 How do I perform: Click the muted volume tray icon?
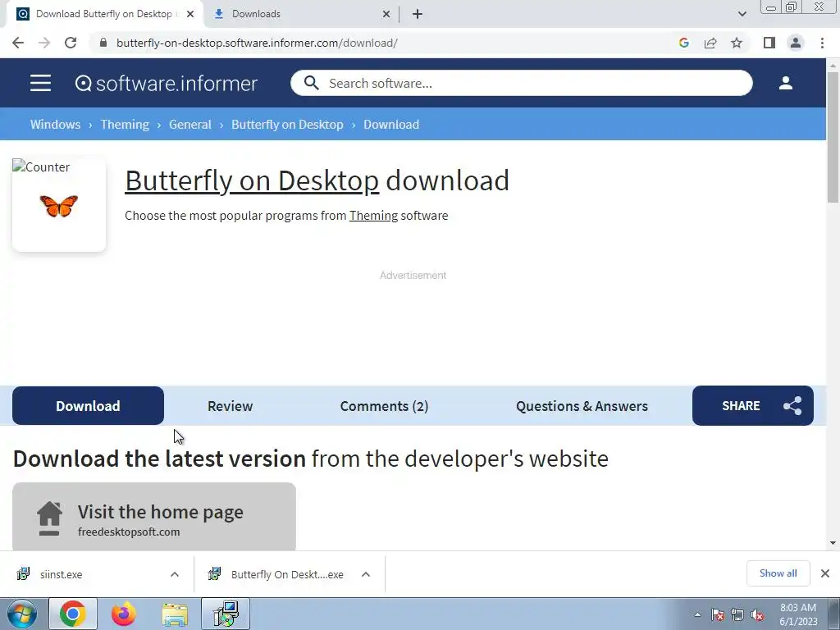(x=757, y=614)
